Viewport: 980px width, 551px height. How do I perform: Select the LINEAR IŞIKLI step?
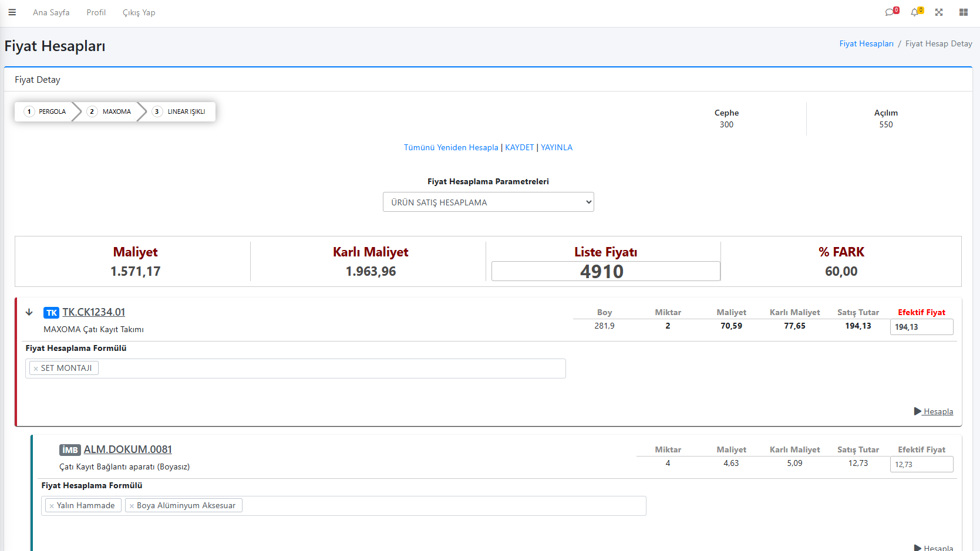tap(180, 111)
